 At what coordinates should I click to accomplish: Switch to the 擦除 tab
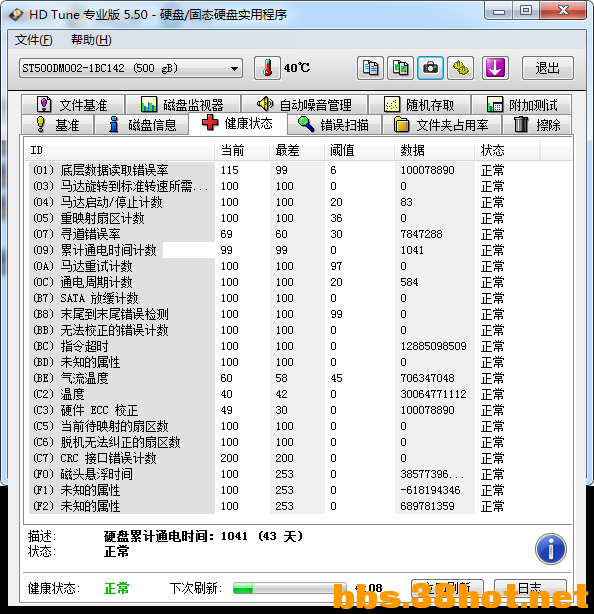536,125
